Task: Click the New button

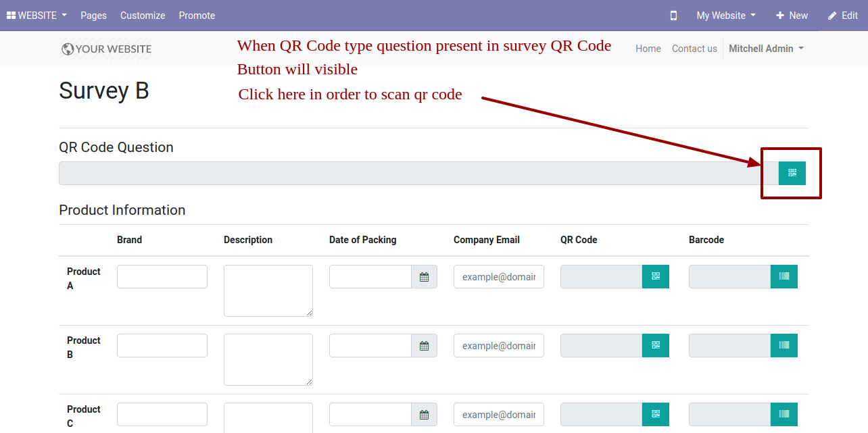Action: [792, 16]
